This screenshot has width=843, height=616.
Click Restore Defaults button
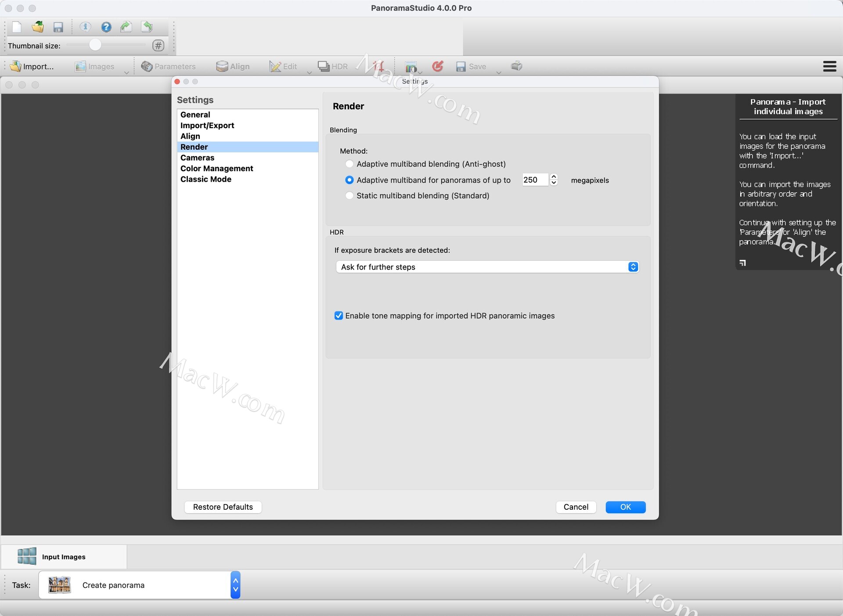coord(223,507)
